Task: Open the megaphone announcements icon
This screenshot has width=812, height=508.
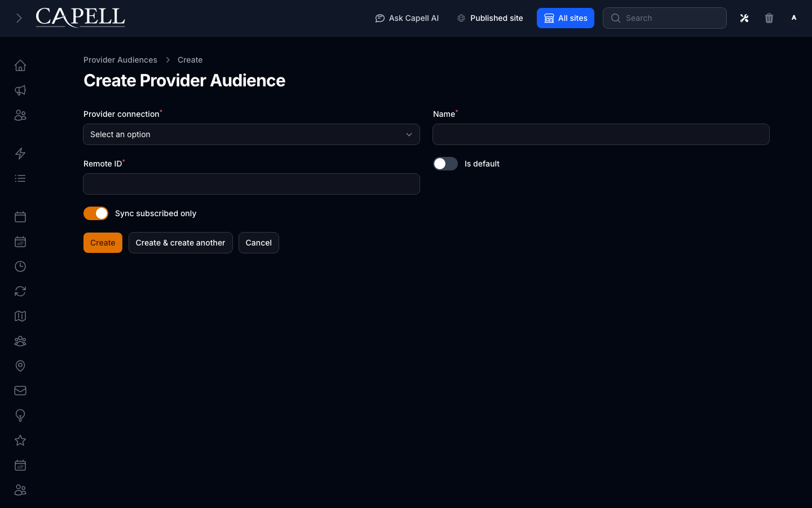Action: (x=20, y=90)
